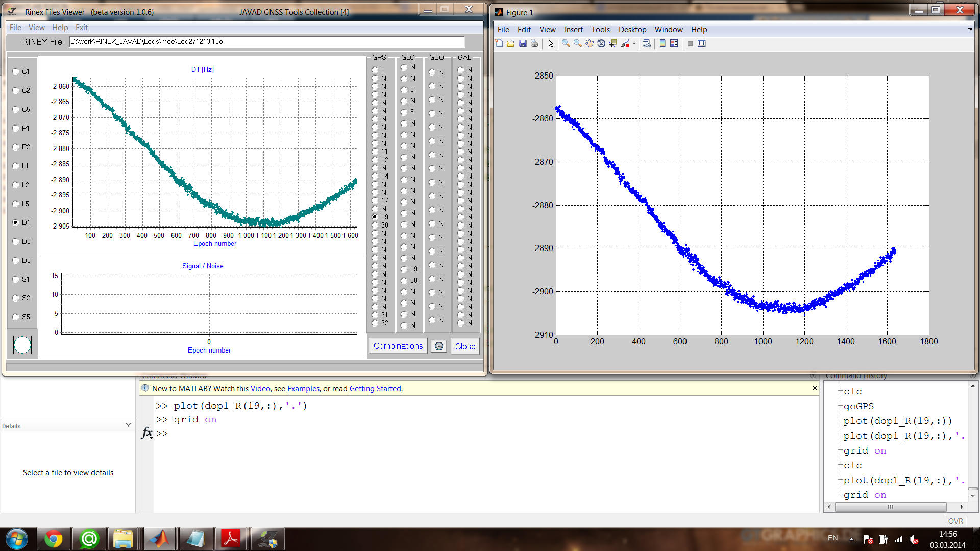Image resolution: width=980 pixels, height=551 pixels.
Task: Open the Getting Started link
Action: (x=375, y=389)
